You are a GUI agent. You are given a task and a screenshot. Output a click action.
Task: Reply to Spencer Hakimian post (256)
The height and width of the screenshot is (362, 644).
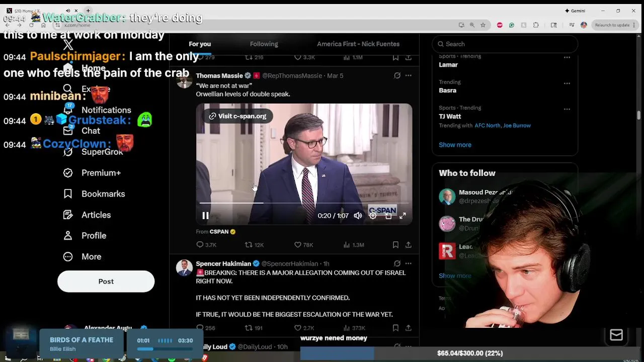(205, 328)
